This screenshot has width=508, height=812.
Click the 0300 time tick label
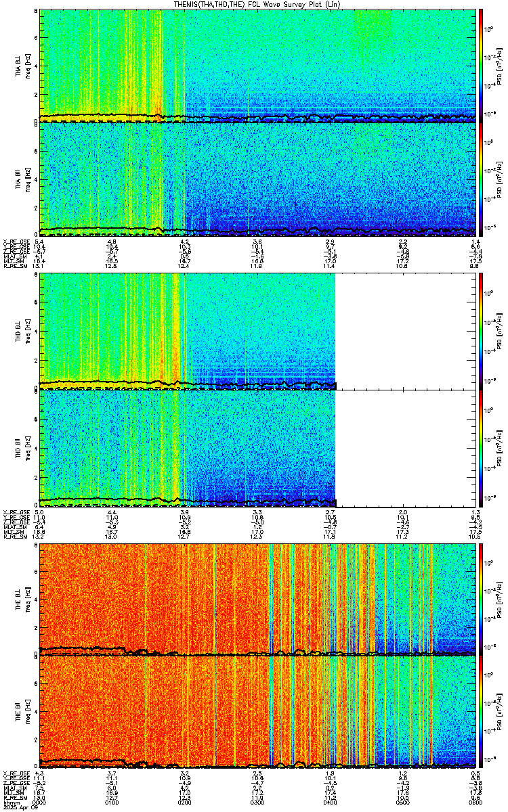[257, 802]
